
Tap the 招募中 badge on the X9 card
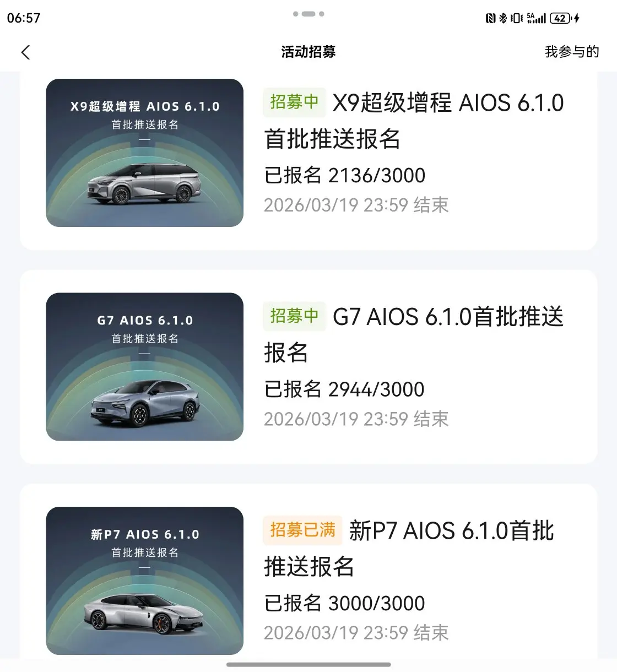point(294,102)
